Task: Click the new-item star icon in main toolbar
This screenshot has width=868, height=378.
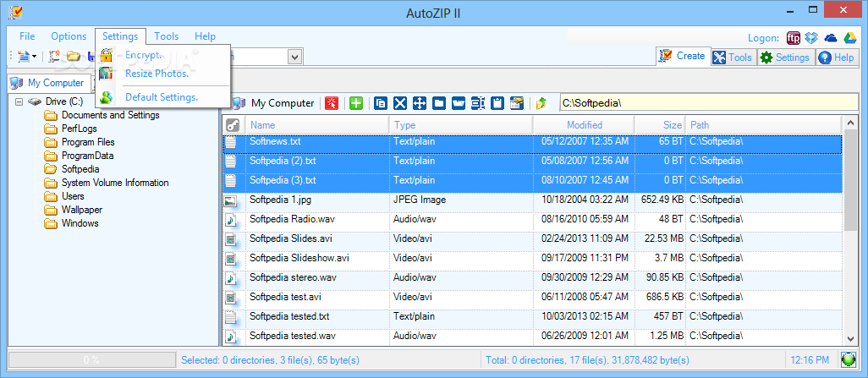Action: pyautogui.click(x=54, y=56)
